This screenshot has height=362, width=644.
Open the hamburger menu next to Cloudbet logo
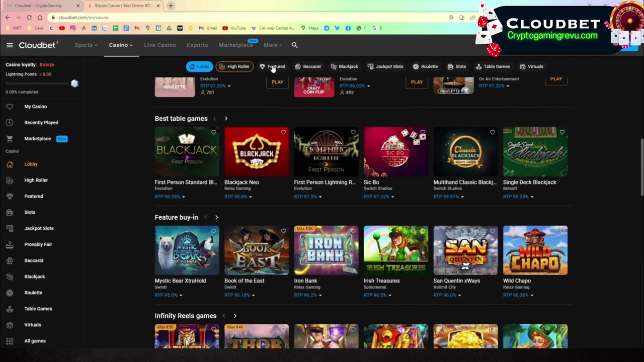(x=10, y=45)
